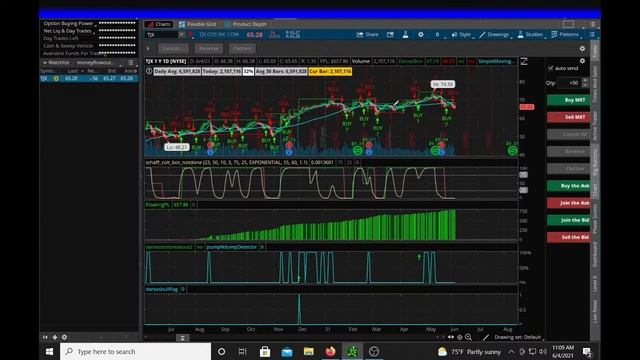640x360 pixels.
Task: Expand the order bar arrow left of Cancel
Action: pyautogui.click(x=148, y=49)
